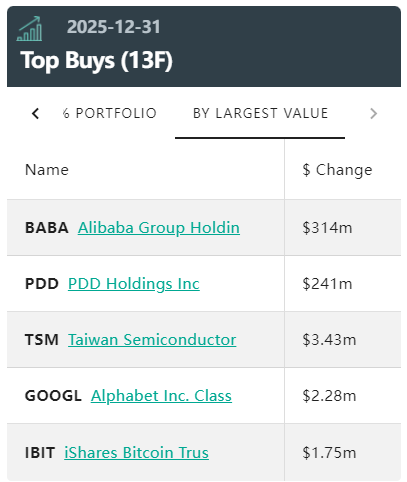Click the $ Change column header

coord(337,170)
